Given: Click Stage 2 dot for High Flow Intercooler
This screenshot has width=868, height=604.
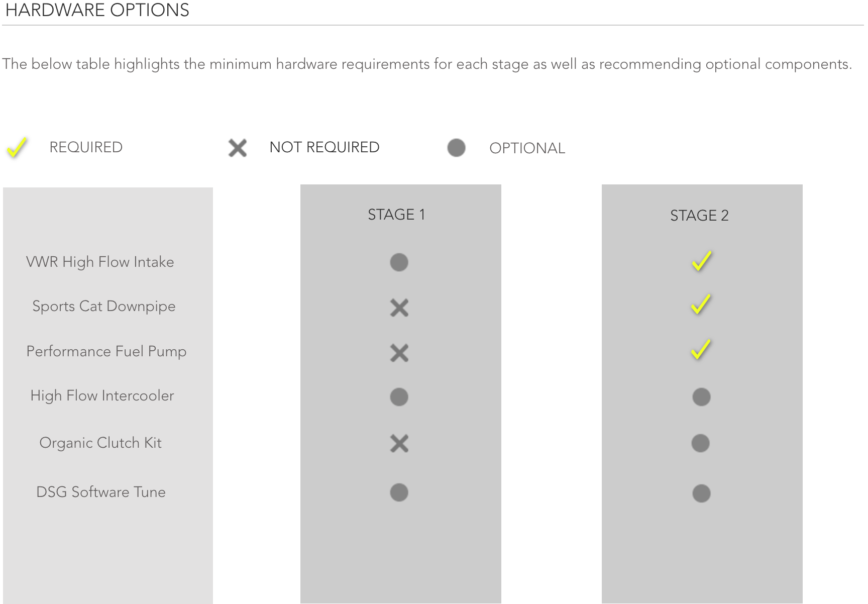Looking at the screenshot, I should pyautogui.click(x=701, y=397).
